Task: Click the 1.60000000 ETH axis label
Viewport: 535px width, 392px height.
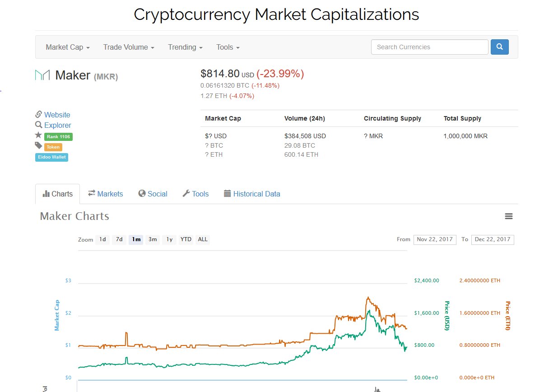Action: [480, 313]
